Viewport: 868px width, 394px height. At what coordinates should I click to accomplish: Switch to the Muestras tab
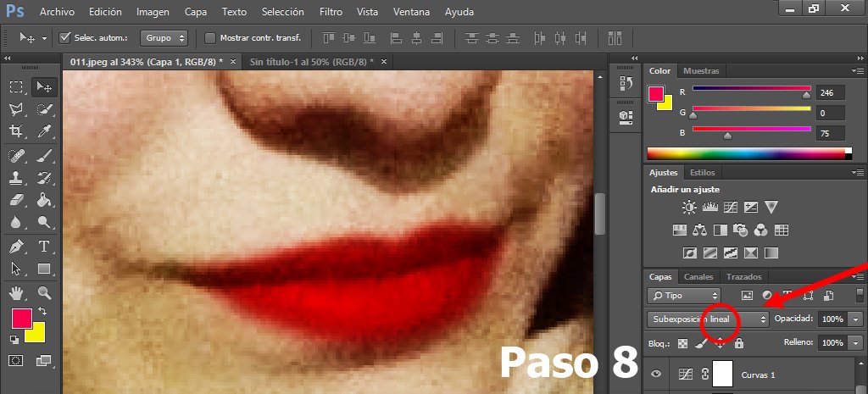click(x=701, y=71)
